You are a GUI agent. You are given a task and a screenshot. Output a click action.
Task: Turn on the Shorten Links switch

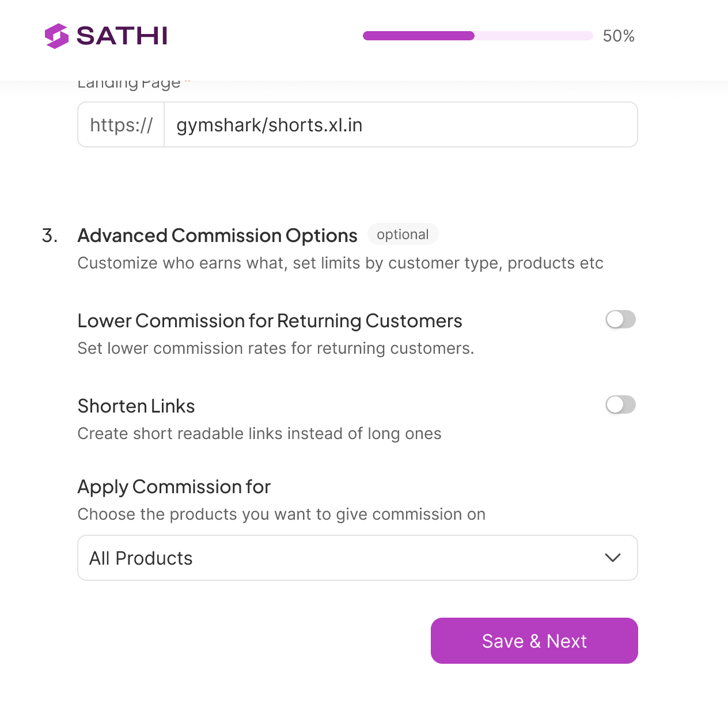pos(620,404)
